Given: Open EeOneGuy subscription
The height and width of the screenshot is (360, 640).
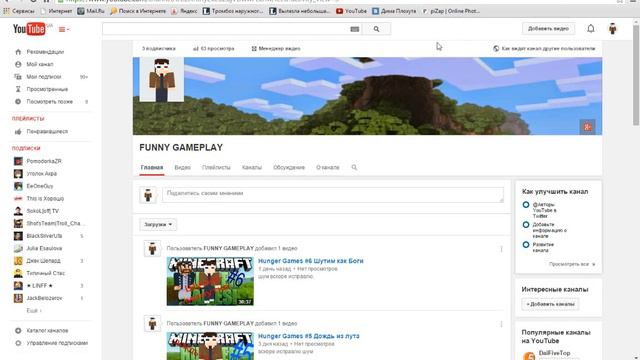Looking at the screenshot, I should click(40, 186).
